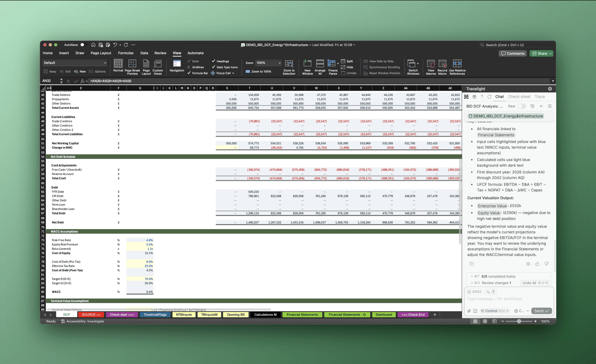Click the Use Relative References icon
Screen dimensions: 596x364
[457, 64]
